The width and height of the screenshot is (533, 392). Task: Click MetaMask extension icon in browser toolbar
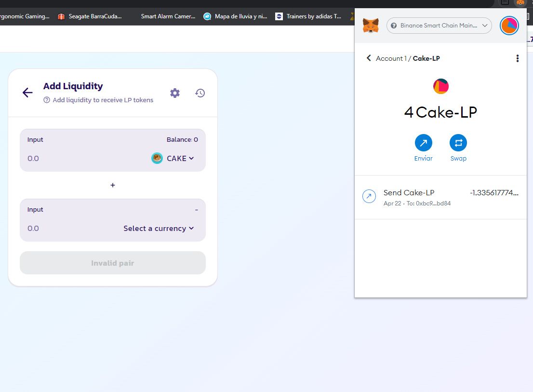pyautogui.click(x=520, y=3)
